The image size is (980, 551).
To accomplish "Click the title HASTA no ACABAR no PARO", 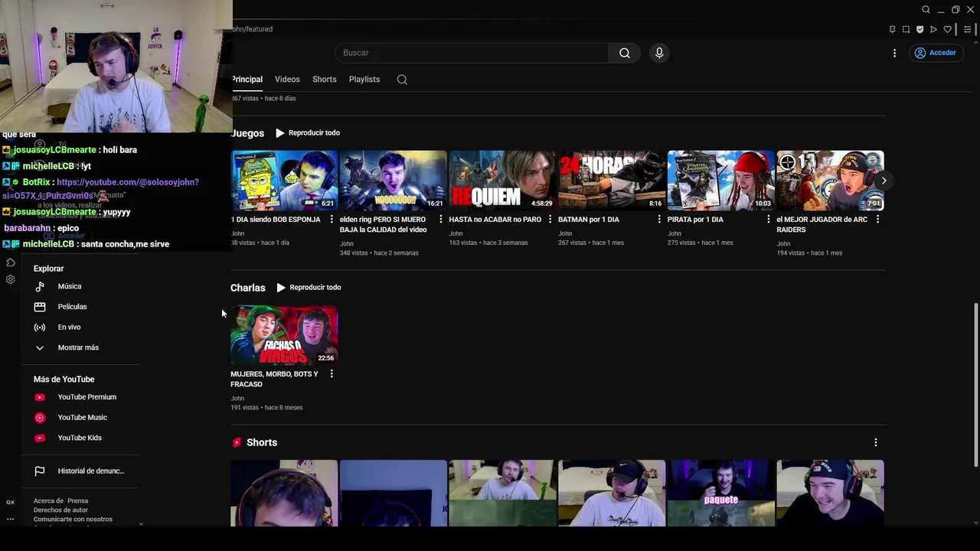I will [495, 220].
